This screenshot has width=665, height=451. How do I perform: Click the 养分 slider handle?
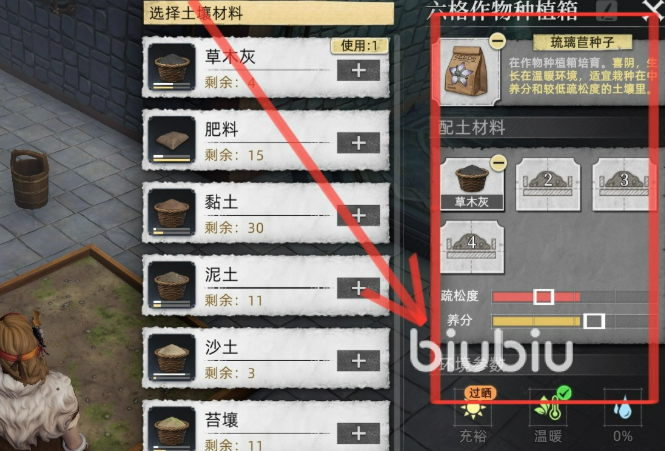594,321
